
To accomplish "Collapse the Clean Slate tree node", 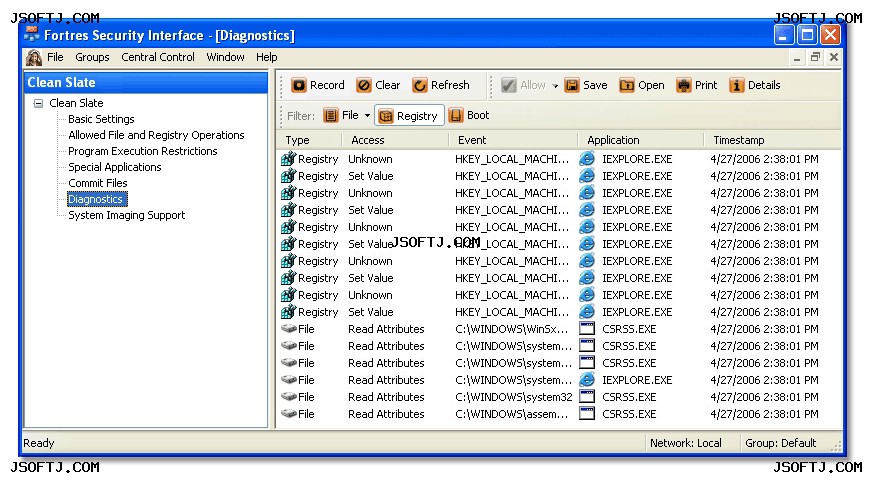I will [38, 104].
